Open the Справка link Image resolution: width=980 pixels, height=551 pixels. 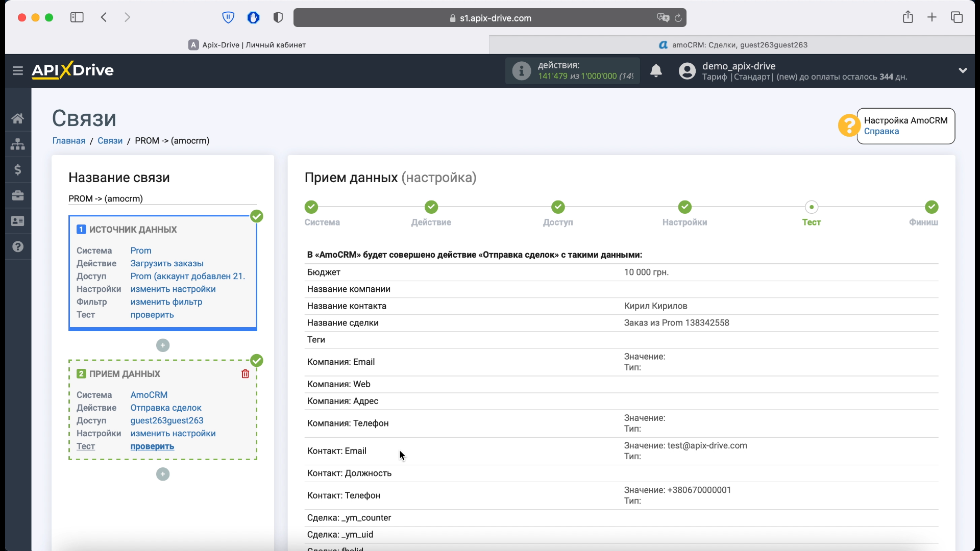coord(881,131)
